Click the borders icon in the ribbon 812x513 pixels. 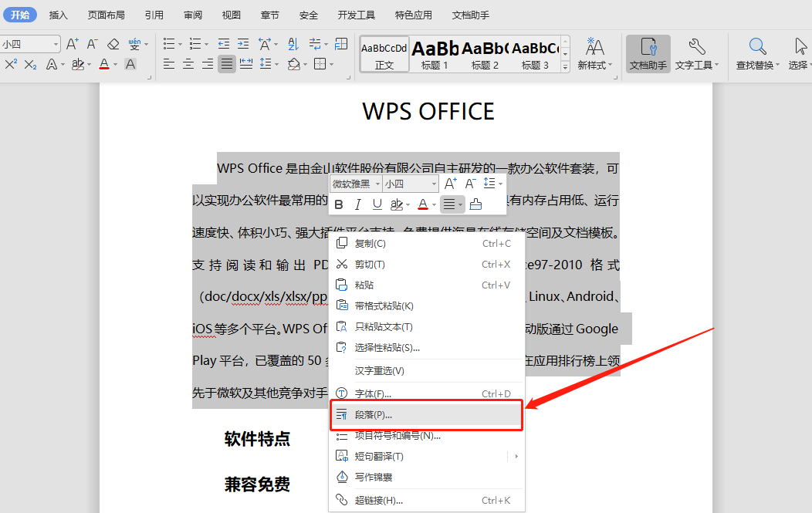(x=320, y=64)
